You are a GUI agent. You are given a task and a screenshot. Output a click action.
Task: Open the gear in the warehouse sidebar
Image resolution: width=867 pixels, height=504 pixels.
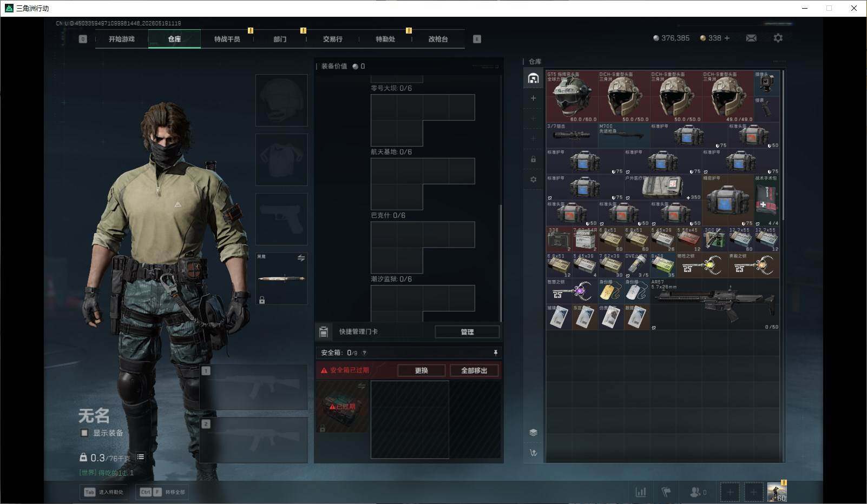[x=533, y=180]
